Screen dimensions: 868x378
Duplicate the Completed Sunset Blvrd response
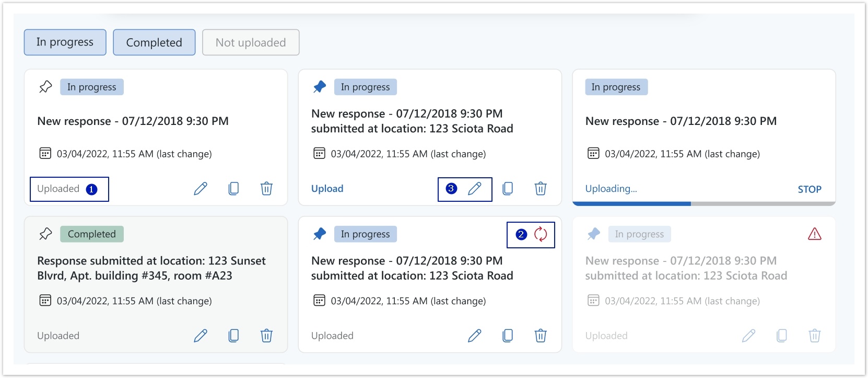pos(233,336)
